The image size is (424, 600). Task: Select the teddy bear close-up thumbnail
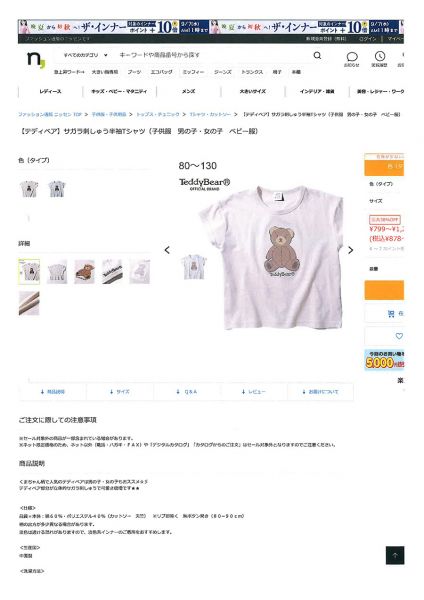pos(84,271)
